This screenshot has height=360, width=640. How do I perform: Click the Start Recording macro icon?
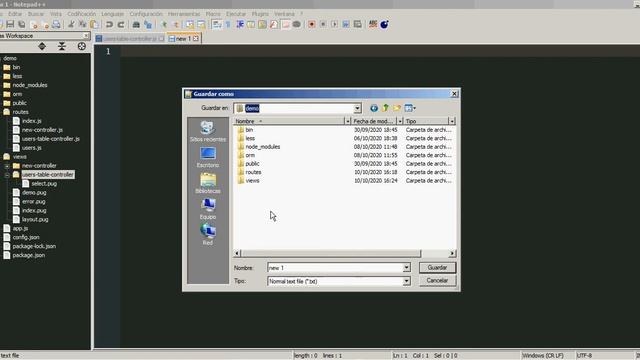(311, 24)
